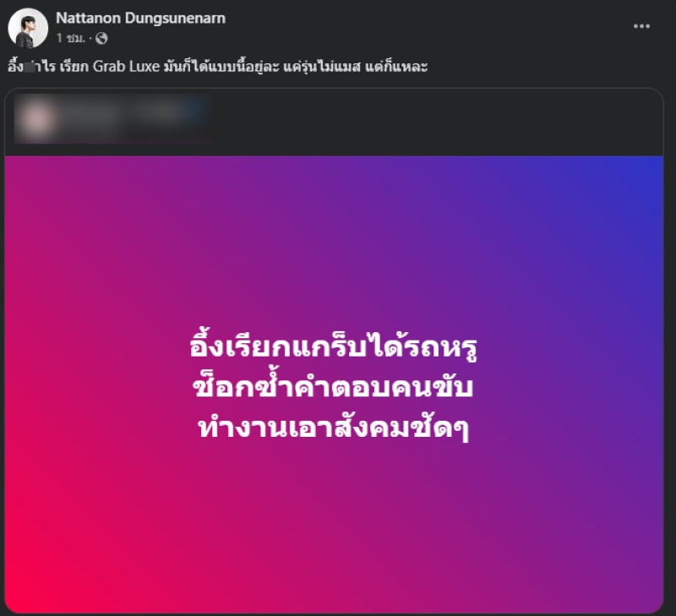Click the "1 ชม." post timestamp

pyautogui.click(x=70, y=38)
